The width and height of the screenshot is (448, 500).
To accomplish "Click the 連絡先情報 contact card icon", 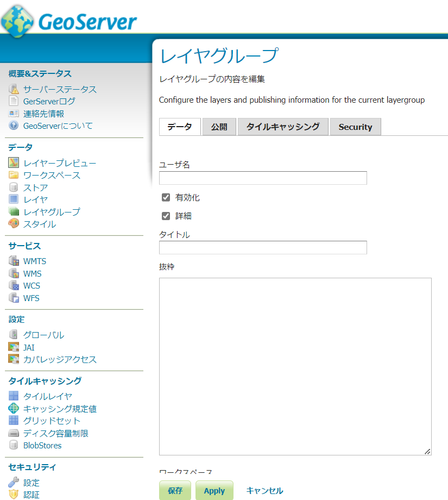I will click(14, 113).
